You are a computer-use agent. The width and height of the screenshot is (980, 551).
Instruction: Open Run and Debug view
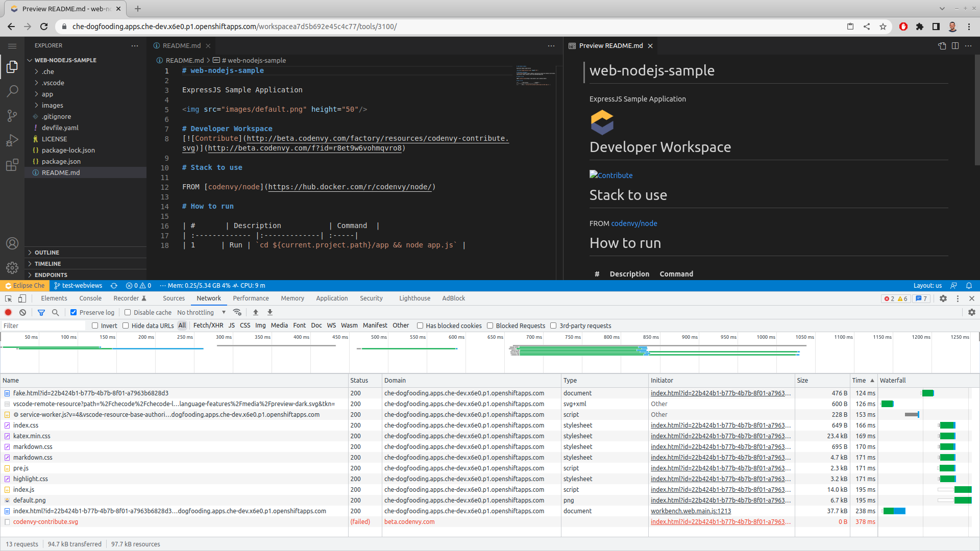coord(12,140)
